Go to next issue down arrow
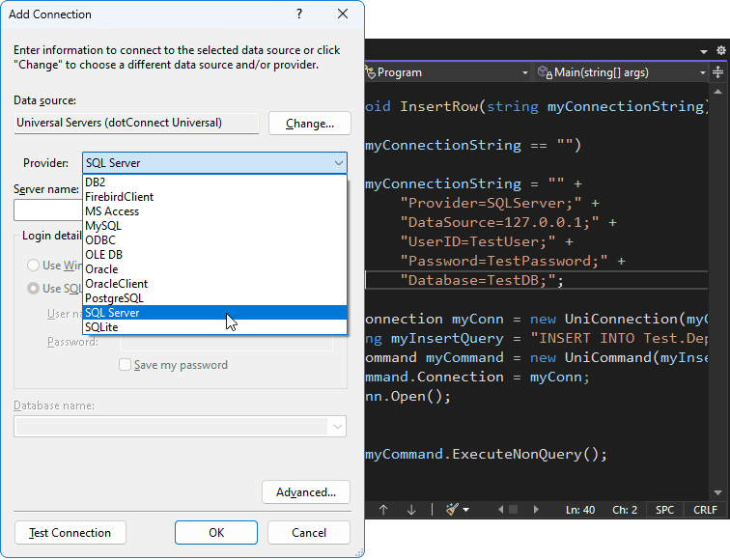Image resolution: width=730 pixels, height=560 pixels. tap(411, 510)
